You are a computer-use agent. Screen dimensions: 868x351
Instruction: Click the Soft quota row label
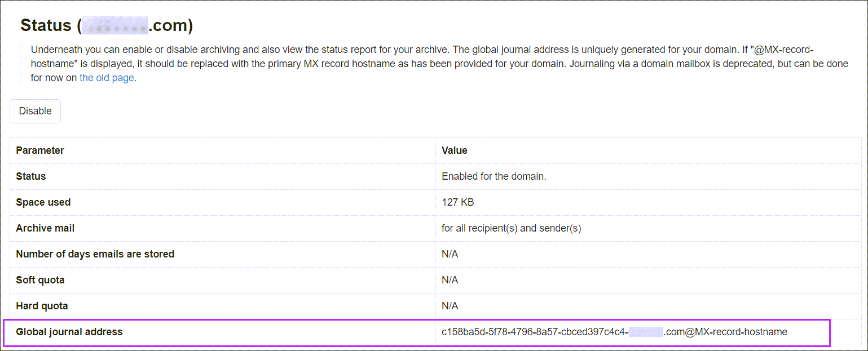(42, 279)
